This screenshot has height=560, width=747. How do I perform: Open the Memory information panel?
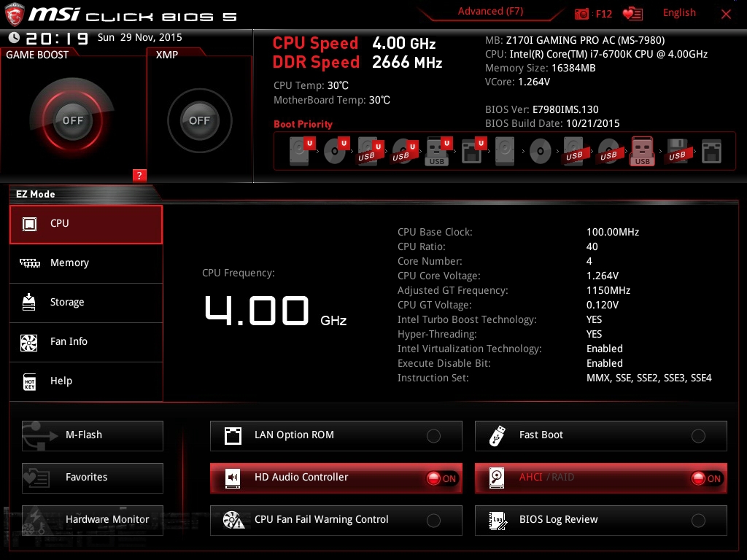[86, 262]
